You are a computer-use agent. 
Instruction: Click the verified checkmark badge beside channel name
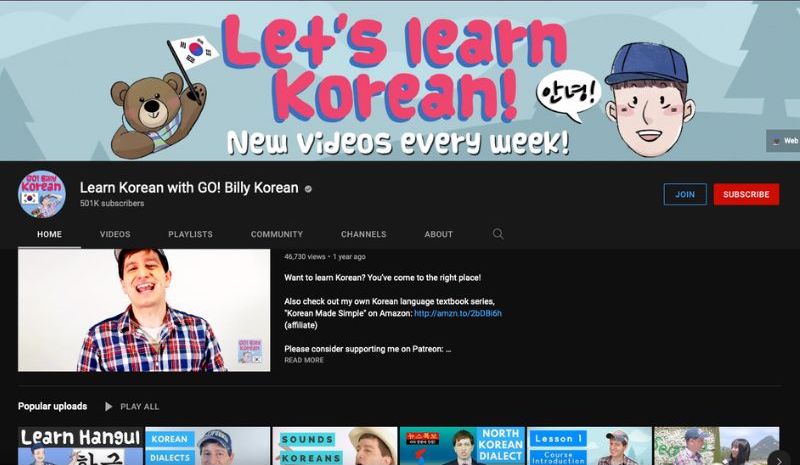click(308, 189)
